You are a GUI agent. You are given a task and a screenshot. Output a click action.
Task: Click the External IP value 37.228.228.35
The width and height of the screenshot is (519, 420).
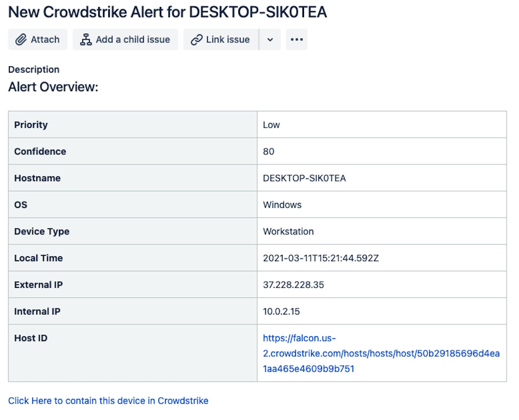293,285
